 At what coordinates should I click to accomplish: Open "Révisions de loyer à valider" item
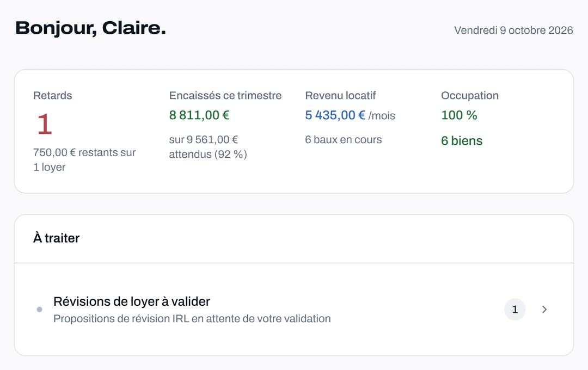(294, 310)
